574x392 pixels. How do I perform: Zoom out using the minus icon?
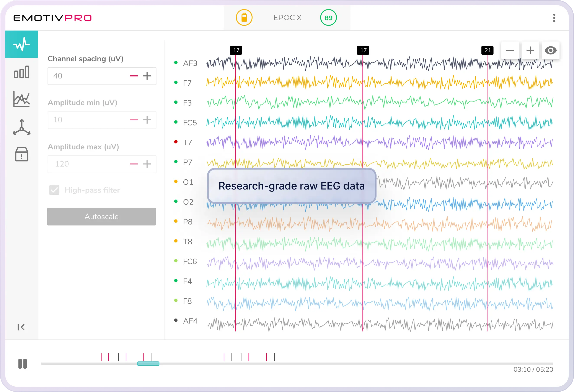510,50
